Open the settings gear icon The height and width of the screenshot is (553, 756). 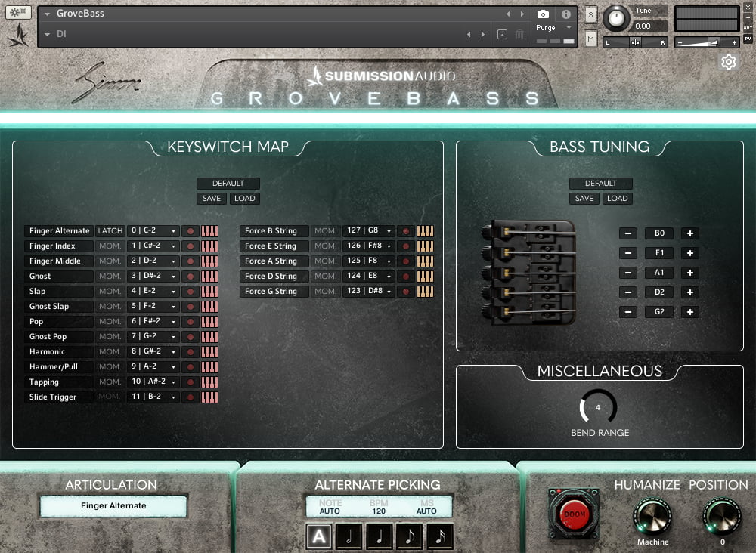[x=729, y=62]
